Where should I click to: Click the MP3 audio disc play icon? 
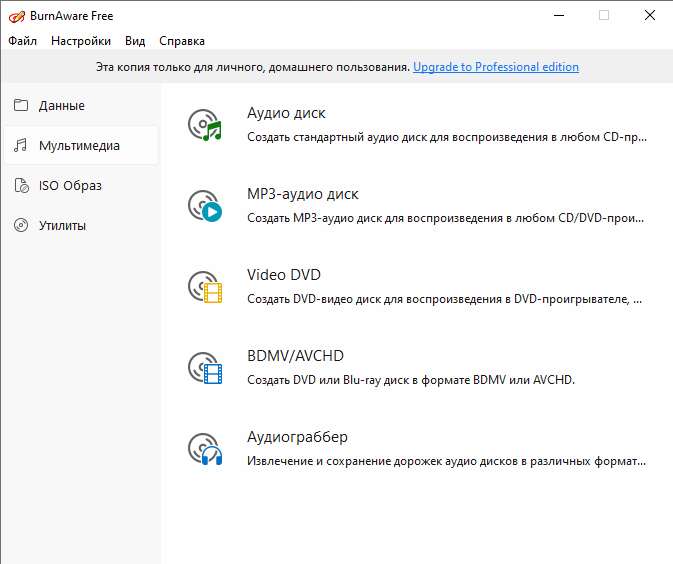click(205, 206)
